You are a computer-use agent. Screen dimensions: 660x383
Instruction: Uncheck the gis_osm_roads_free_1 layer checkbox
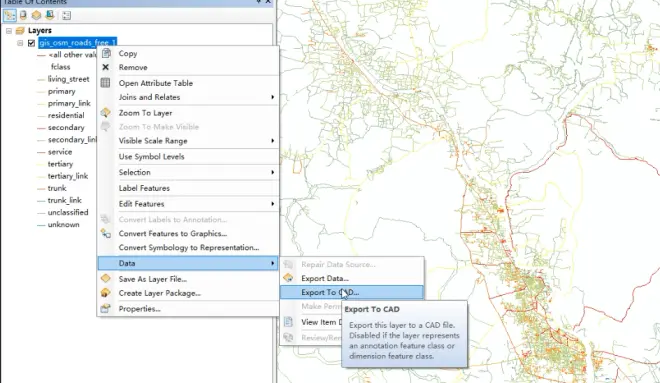[x=31, y=43]
